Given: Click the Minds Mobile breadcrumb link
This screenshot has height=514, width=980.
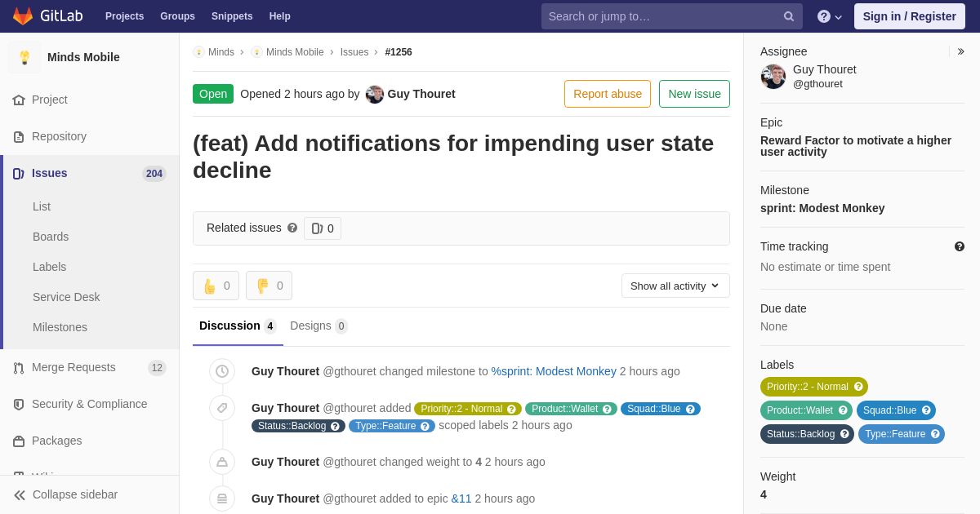Looking at the screenshot, I should pyautogui.click(x=295, y=52).
